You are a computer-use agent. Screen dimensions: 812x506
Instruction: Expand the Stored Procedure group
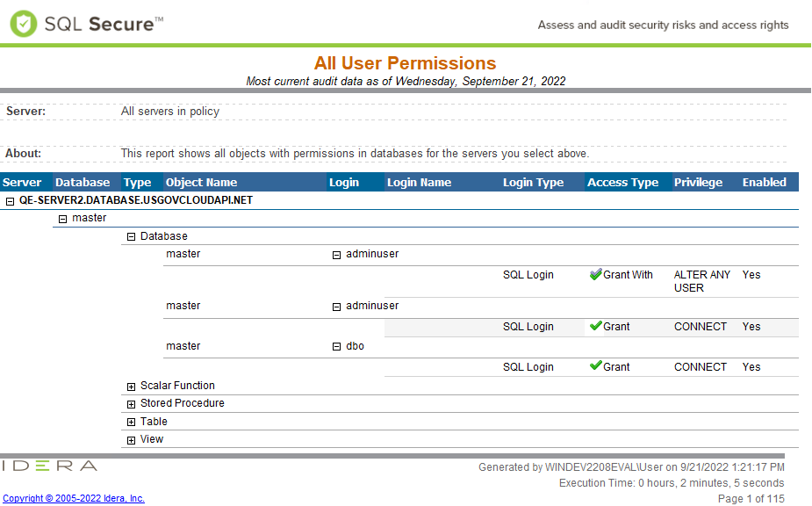pos(132,404)
